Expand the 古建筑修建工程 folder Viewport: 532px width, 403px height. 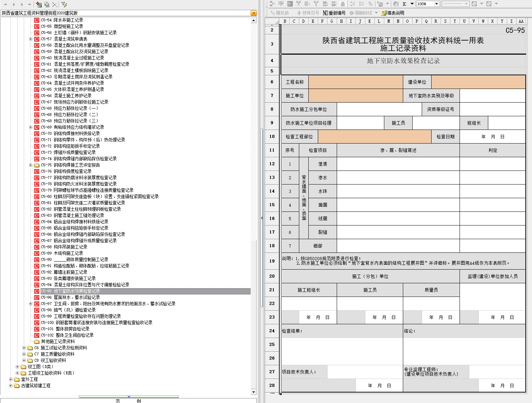coord(10,385)
